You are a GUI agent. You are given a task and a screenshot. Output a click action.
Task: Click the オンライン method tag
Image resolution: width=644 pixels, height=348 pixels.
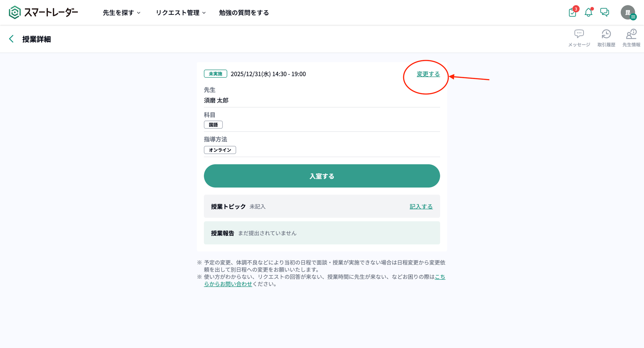click(220, 150)
